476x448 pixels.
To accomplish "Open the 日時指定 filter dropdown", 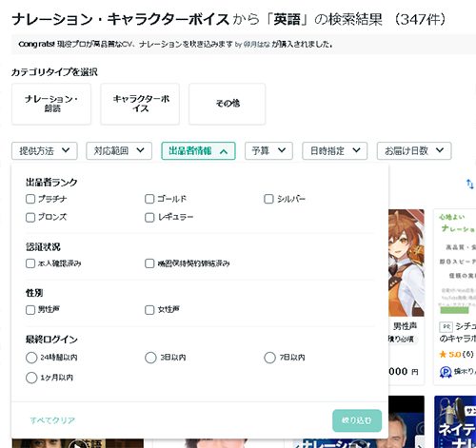I will pos(335,150).
